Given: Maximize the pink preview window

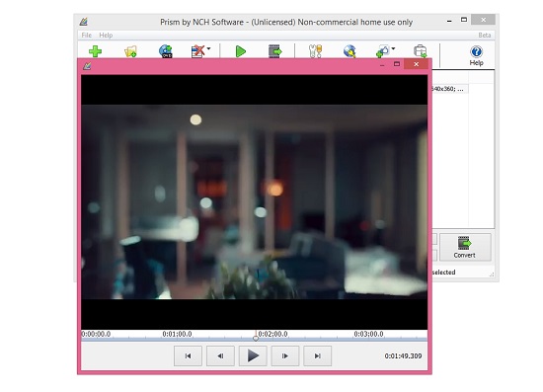Looking at the screenshot, I should click(397, 64).
